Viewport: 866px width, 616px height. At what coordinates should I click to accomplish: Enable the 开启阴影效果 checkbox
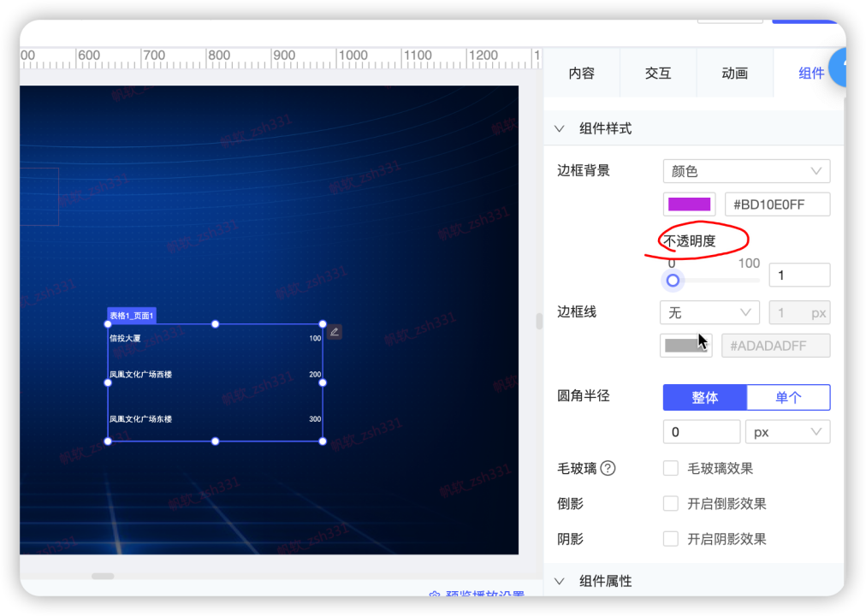coord(671,539)
